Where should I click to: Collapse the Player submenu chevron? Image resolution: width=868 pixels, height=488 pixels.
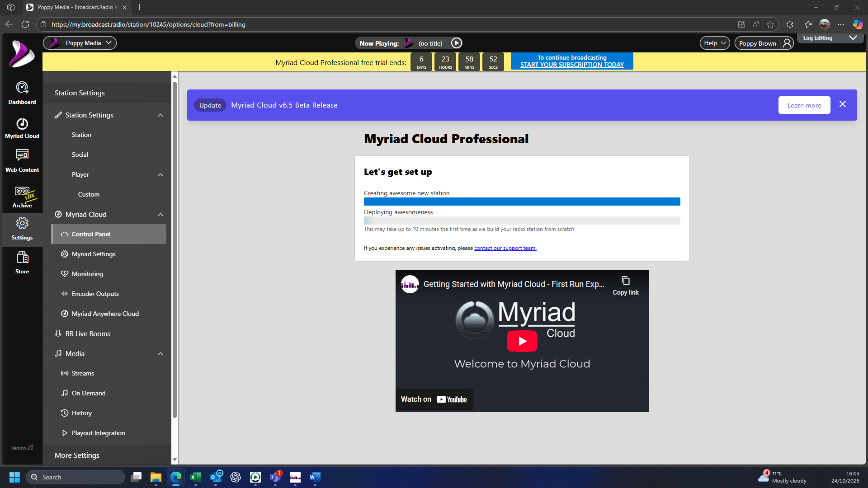160,175
